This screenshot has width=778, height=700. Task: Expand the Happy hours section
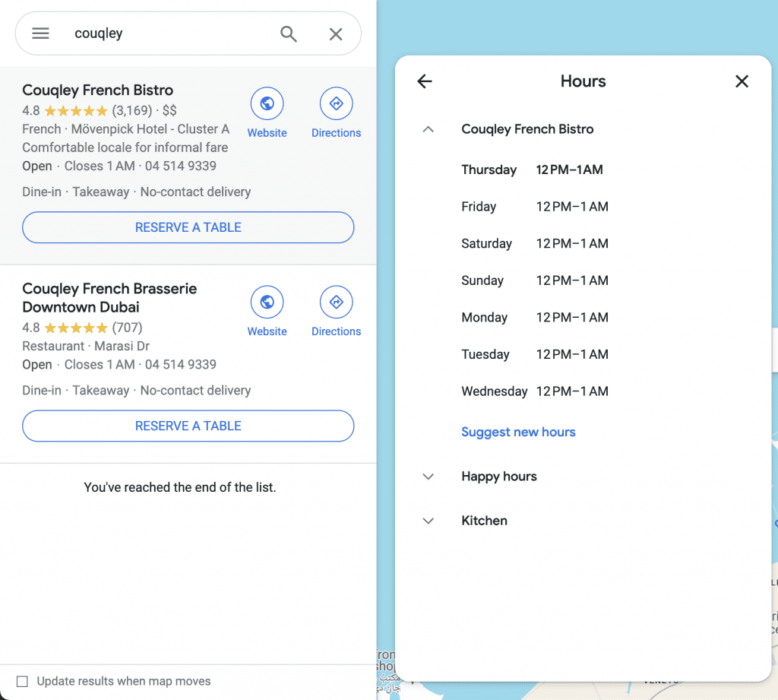429,477
